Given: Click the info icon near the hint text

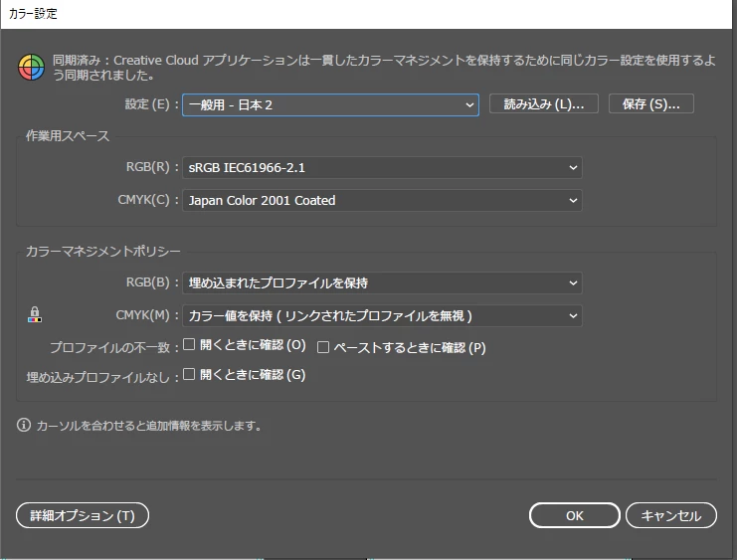Looking at the screenshot, I should (x=24, y=425).
